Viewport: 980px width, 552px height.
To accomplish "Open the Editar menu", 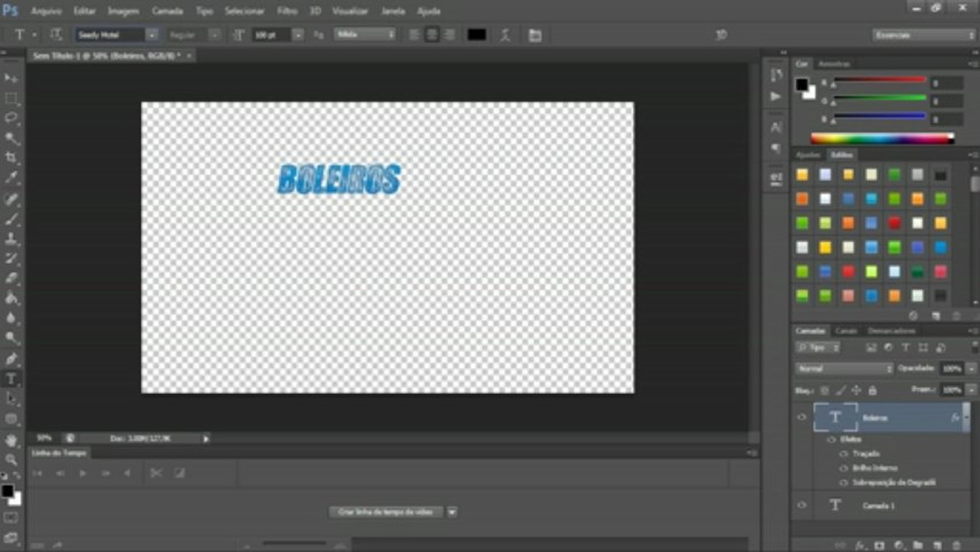I will click(x=84, y=11).
